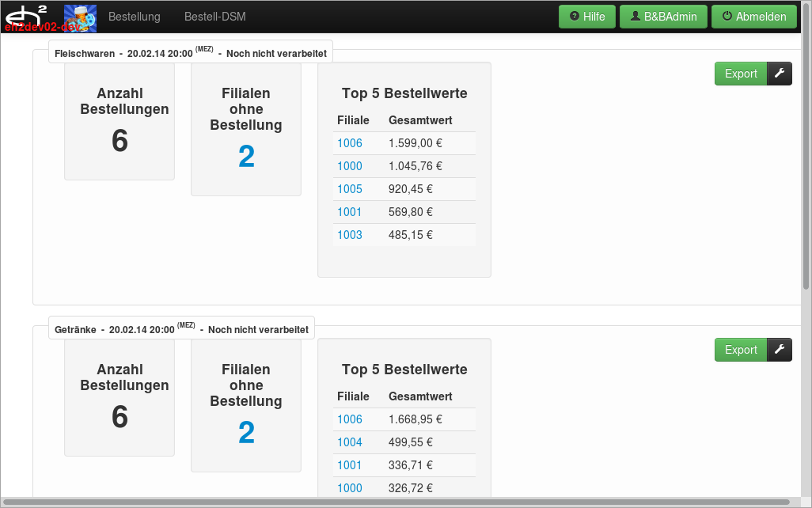The width and height of the screenshot is (812, 508).
Task: Open Filiale 1006 in Getränke list
Action: click(350, 419)
